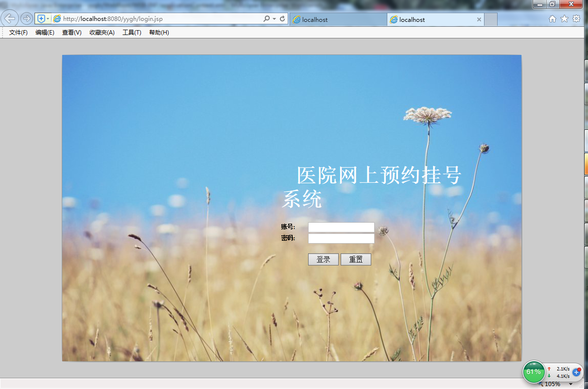
Task: Click the IE page icon in address bar
Action: pos(57,18)
